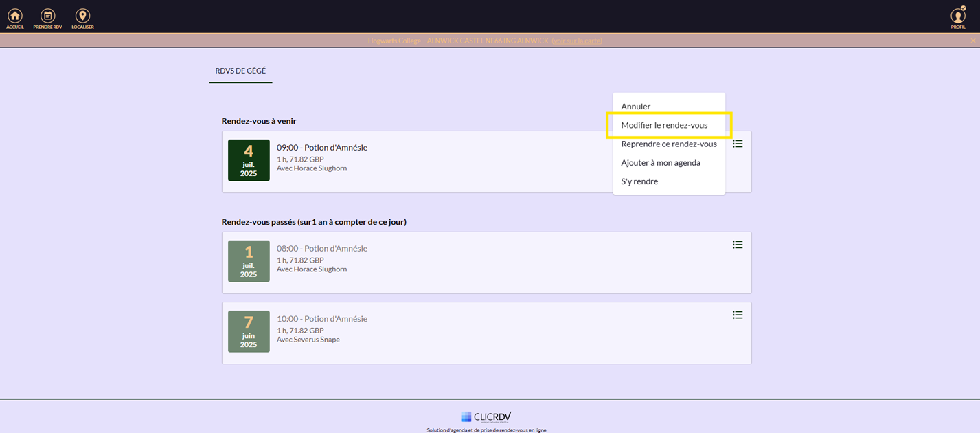This screenshot has width=980, height=433.
Task: Dismiss the Hogwarts College address banner
Action: tap(972, 41)
